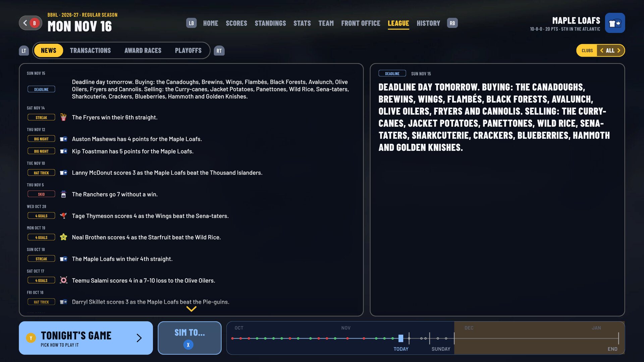Image resolution: width=644 pixels, height=362 pixels.
Task: Click the Mon Nov 16 date heading
Action: (x=79, y=26)
